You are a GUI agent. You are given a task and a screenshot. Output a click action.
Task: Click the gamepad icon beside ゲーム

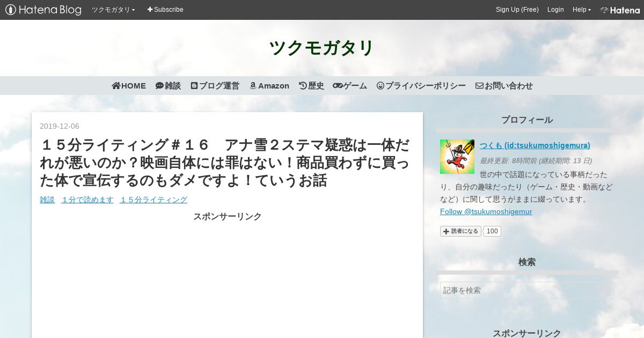pos(338,86)
